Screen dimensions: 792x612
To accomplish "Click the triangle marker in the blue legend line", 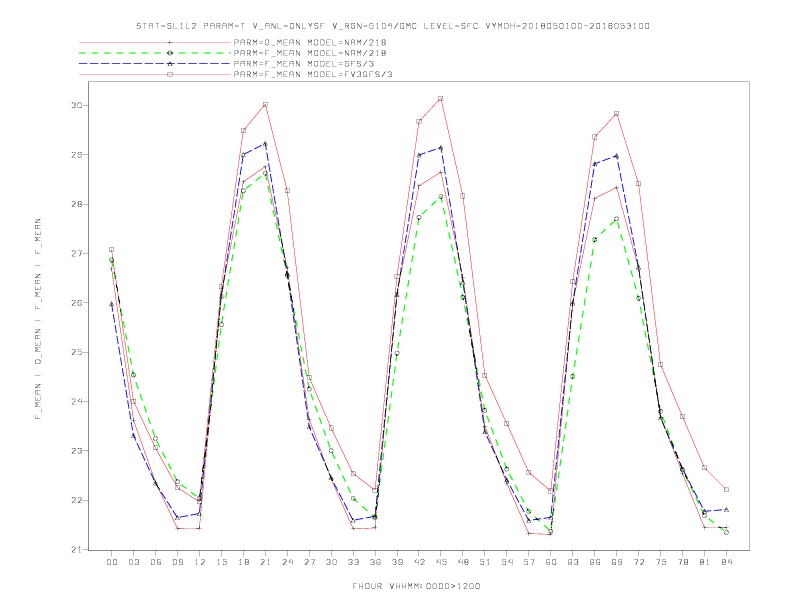I will (x=170, y=64).
